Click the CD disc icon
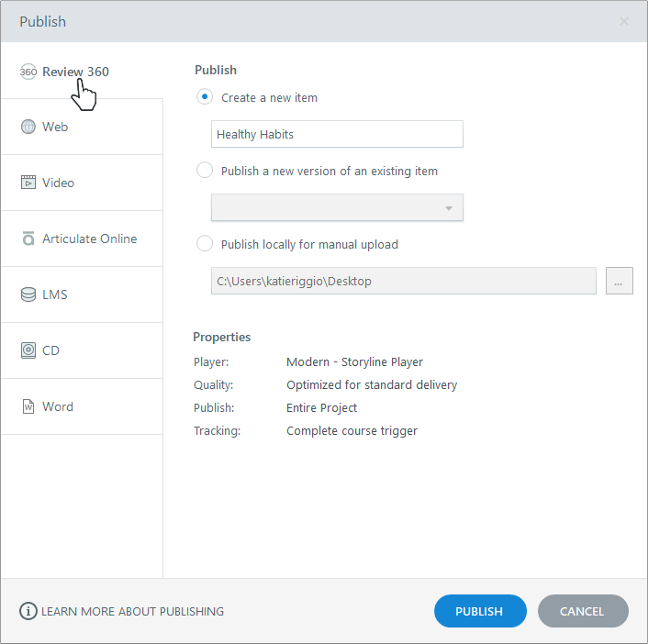Viewport: 648px width, 644px height. click(28, 350)
